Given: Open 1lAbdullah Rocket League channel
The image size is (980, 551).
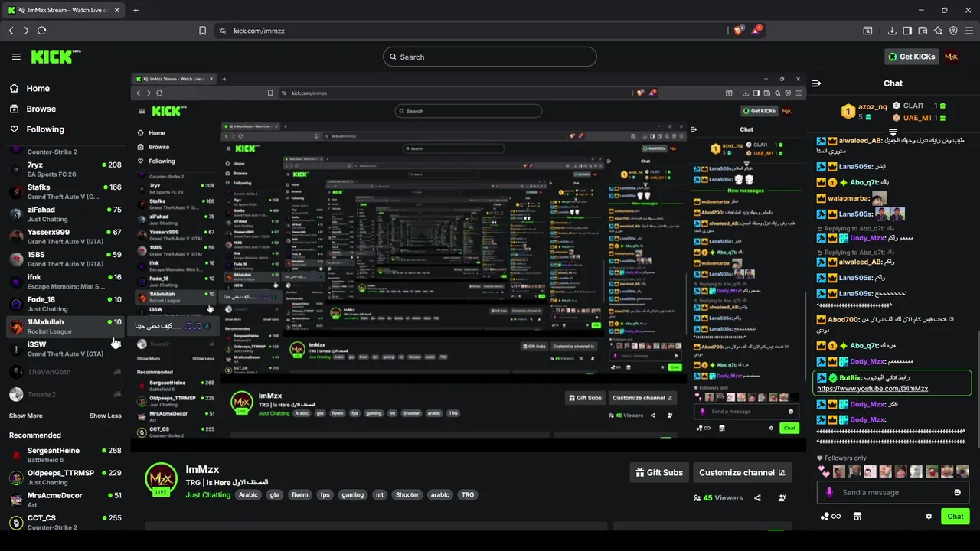Looking at the screenshot, I should (x=65, y=326).
